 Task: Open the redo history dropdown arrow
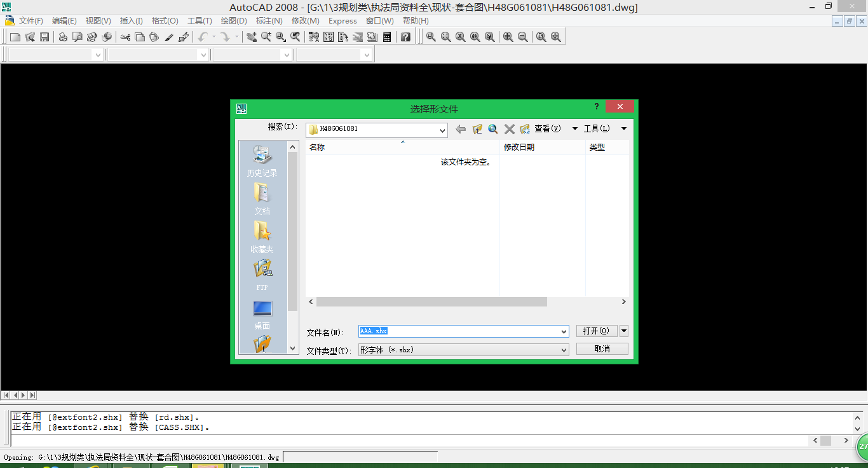click(x=236, y=37)
